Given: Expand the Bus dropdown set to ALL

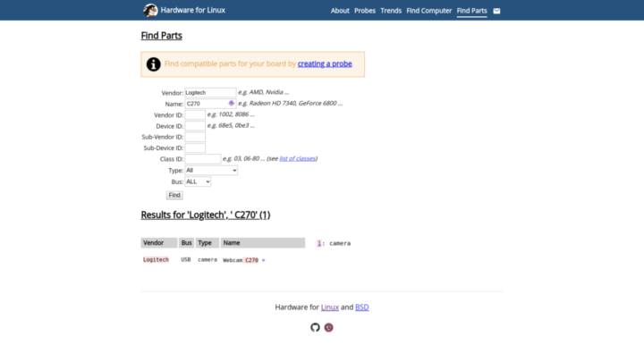Looking at the screenshot, I should (198, 181).
